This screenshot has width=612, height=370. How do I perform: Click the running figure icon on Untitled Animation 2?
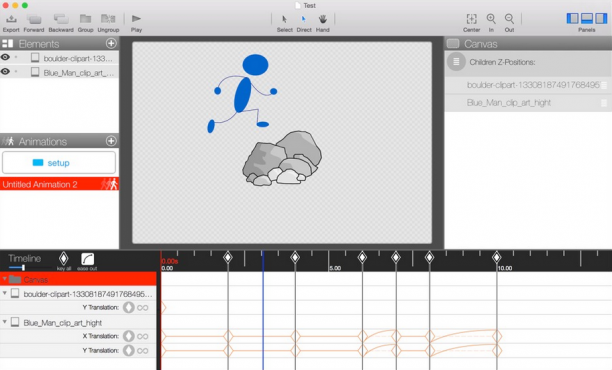[x=110, y=184]
